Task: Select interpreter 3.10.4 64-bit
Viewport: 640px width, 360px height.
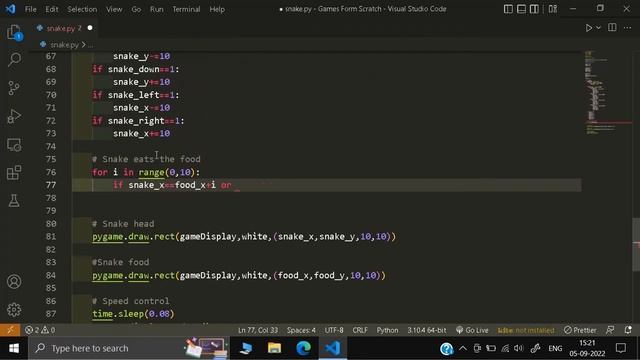Action: pyautogui.click(x=426, y=330)
